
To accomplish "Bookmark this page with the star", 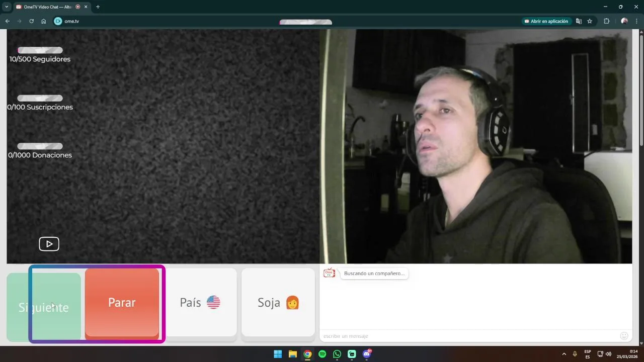I will coord(590,21).
